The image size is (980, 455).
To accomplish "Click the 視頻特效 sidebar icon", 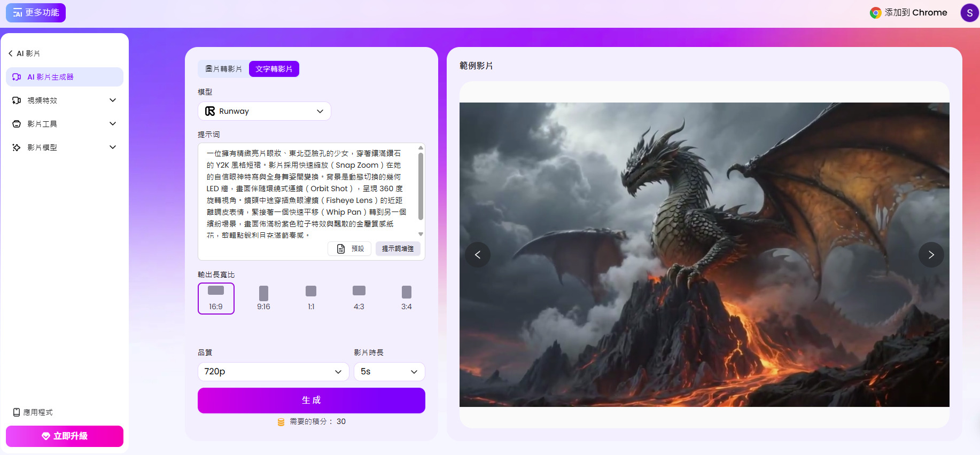I will click(x=17, y=100).
